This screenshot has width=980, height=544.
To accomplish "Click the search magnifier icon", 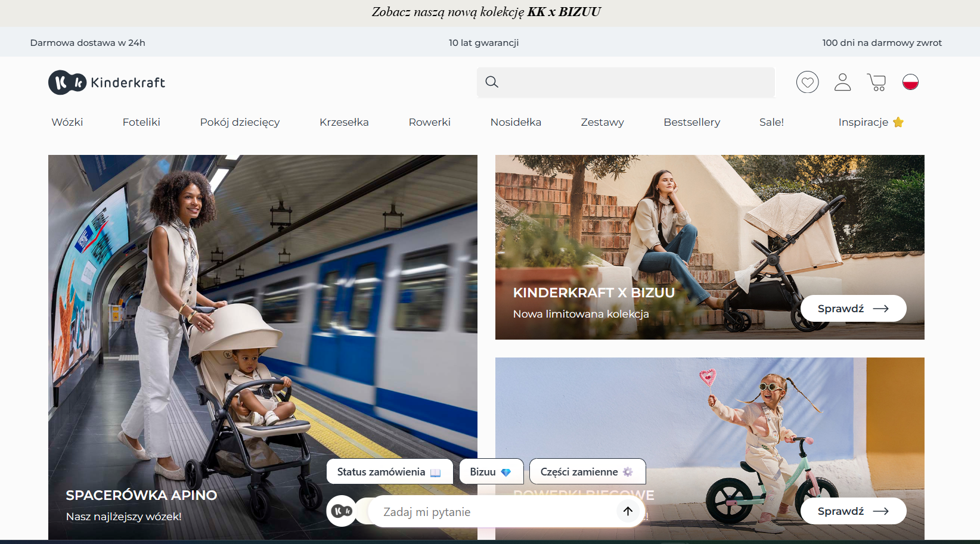I will [492, 82].
